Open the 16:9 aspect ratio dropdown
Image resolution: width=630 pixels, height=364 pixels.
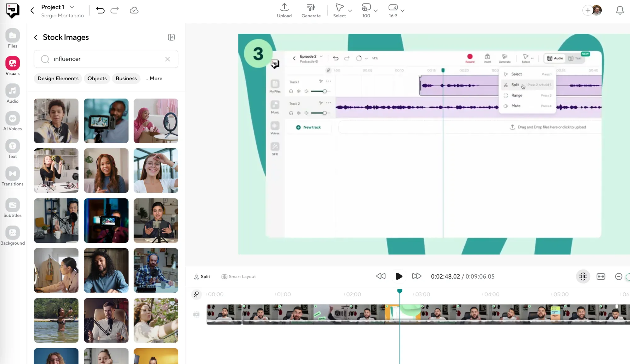click(402, 10)
